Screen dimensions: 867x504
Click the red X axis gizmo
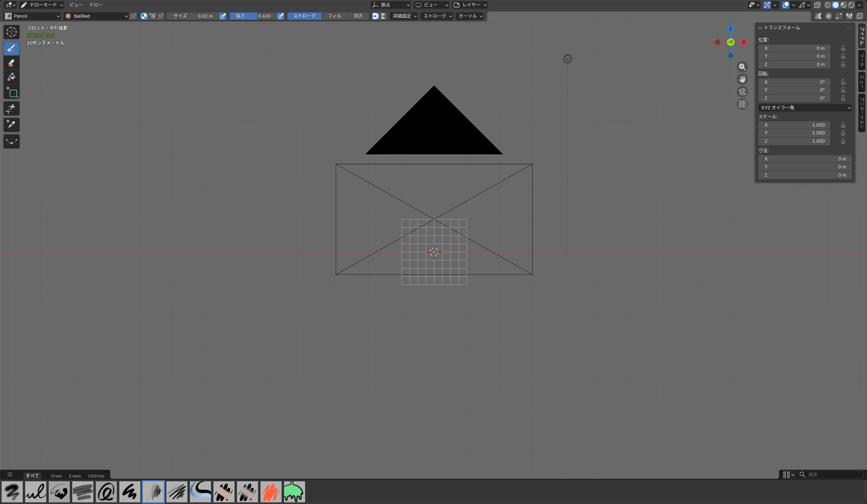(x=744, y=42)
